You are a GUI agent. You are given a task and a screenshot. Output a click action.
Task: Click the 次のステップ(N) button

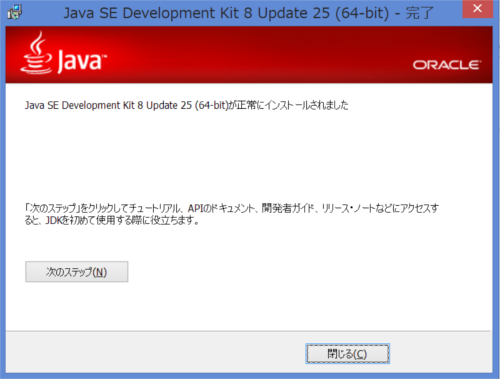point(77,272)
